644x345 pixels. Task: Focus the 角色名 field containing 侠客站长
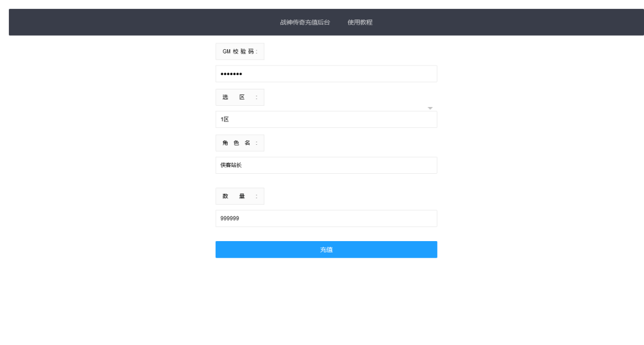click(326, 166)
